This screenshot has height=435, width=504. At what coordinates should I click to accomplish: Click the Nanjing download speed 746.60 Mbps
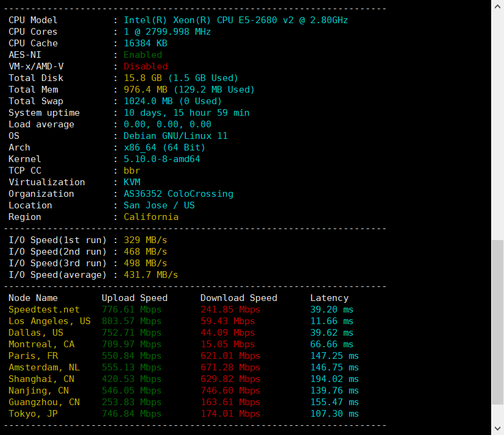pyautogui.click(x=230, y=391)
